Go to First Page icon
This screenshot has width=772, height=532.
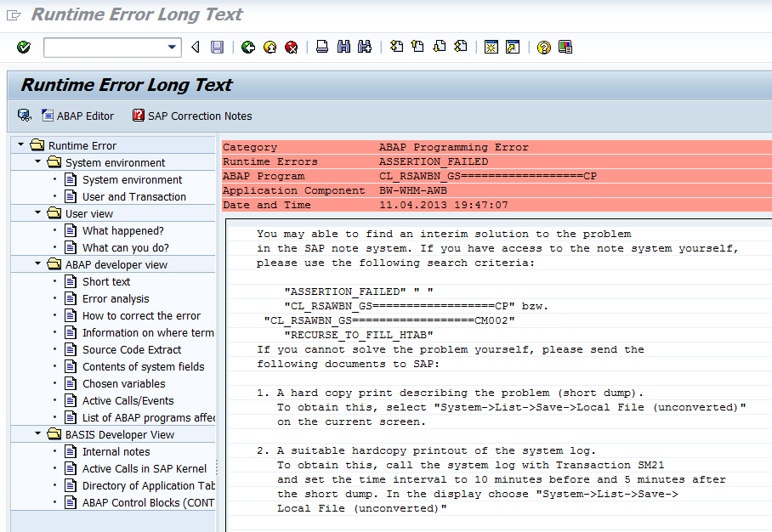pyautogui.click(x=396, y=48)
